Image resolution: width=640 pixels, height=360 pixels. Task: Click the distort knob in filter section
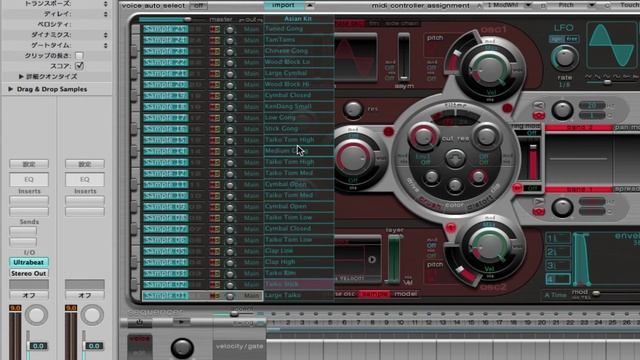[478, 177]
